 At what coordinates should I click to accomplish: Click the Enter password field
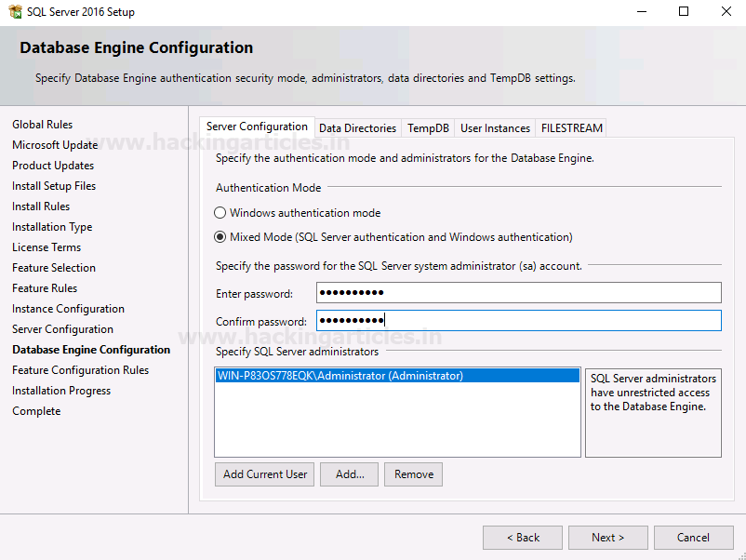click(518, 293)
